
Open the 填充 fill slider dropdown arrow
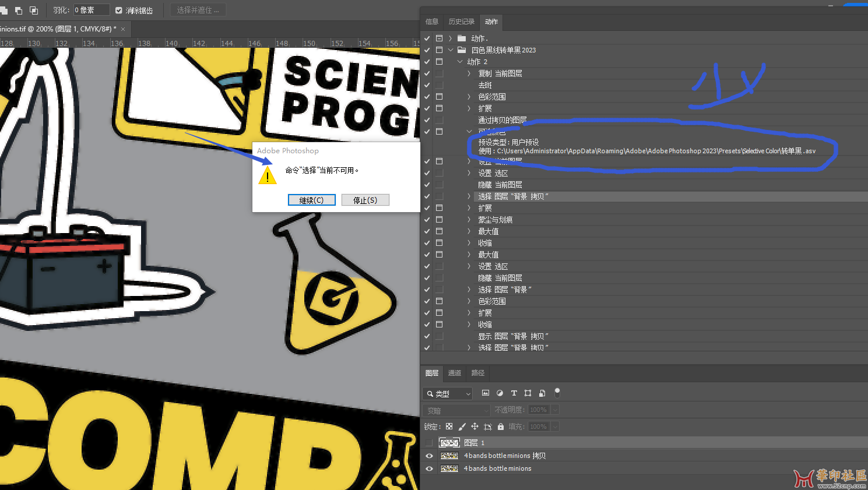pyautogui.click(x=554, y=426)
